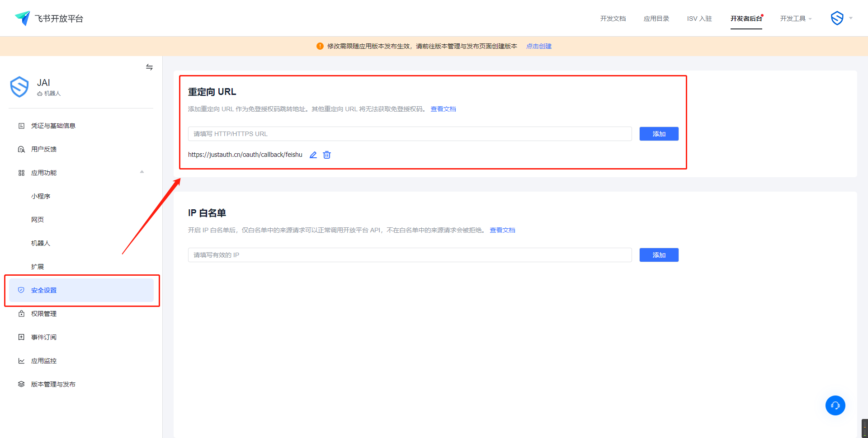Click the 点击创建 link in the banner
The image size is (868, 438).
(538, 46)
